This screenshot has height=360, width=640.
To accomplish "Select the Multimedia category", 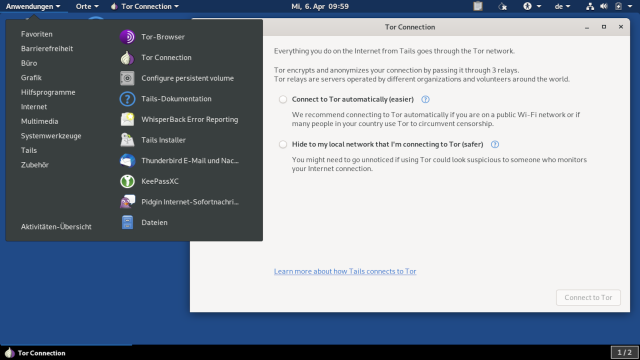I will (40, 121).
